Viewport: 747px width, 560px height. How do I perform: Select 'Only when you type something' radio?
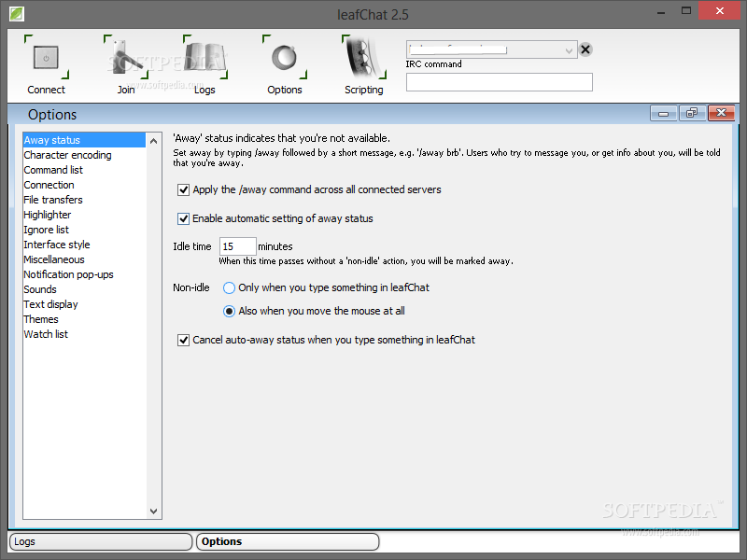tap(229, 287)
